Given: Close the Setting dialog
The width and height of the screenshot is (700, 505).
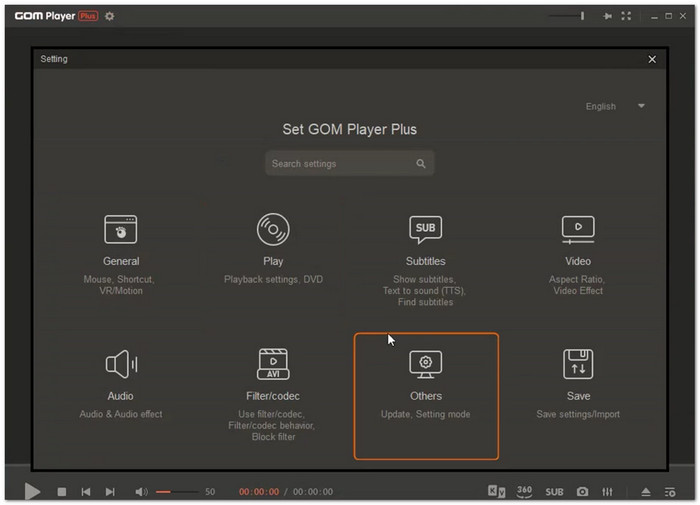Looking at the screenshot, I should tap(652, 59).
